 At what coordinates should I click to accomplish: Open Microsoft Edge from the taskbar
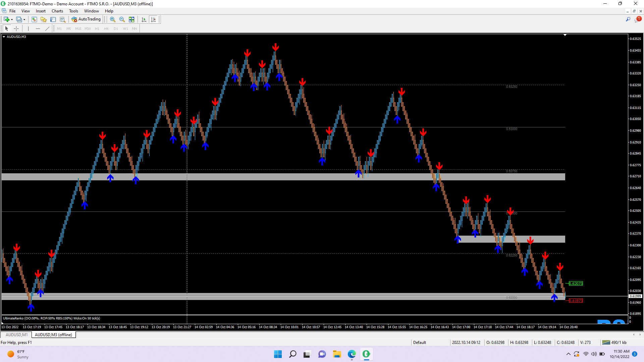click(352, 354)
